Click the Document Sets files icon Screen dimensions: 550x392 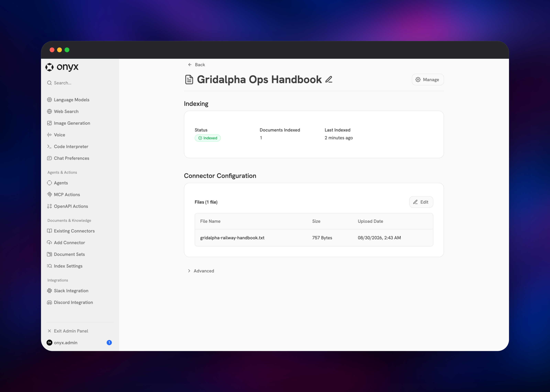[49, 254]
